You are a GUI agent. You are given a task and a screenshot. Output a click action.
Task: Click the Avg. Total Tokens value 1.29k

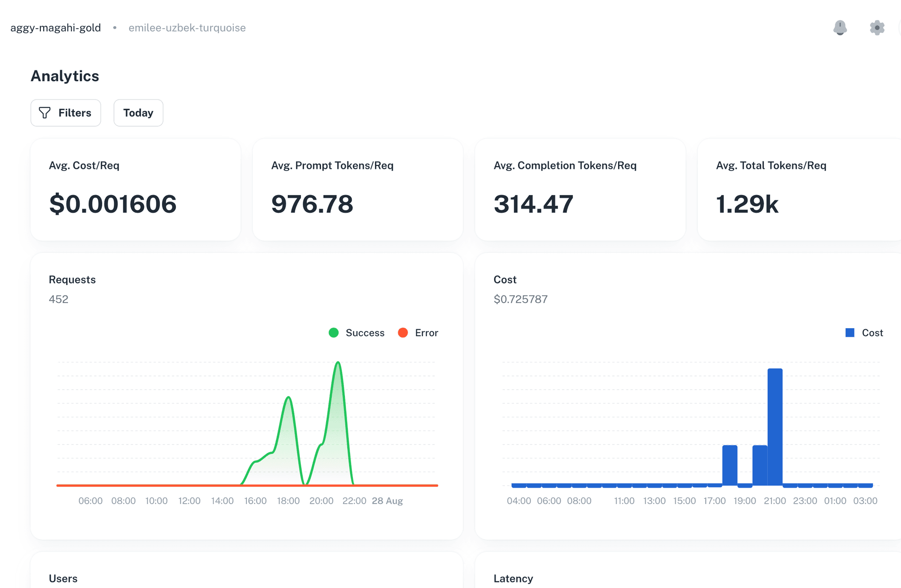coord(747,204)
